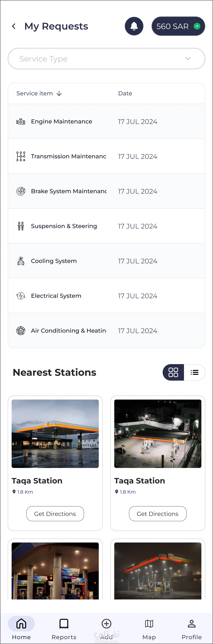Open the Reports tab

pos(64,628)
